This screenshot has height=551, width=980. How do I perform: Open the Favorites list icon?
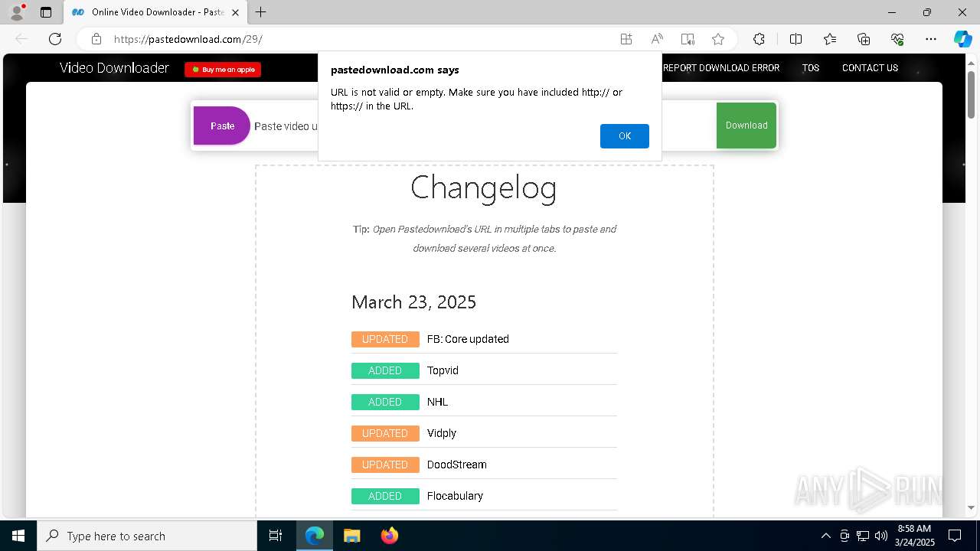(x=830, y=39)
